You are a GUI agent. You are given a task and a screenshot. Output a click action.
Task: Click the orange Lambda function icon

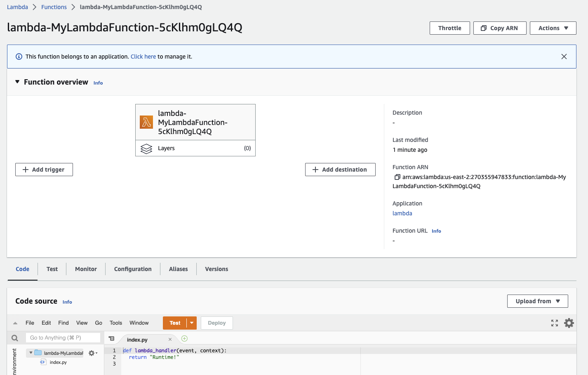(x=146, y=122)
